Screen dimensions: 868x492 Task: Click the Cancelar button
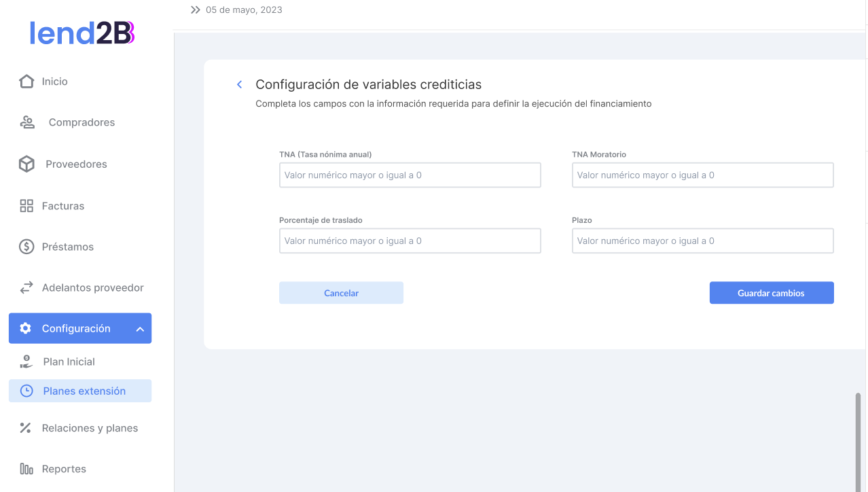coord(341,293)
